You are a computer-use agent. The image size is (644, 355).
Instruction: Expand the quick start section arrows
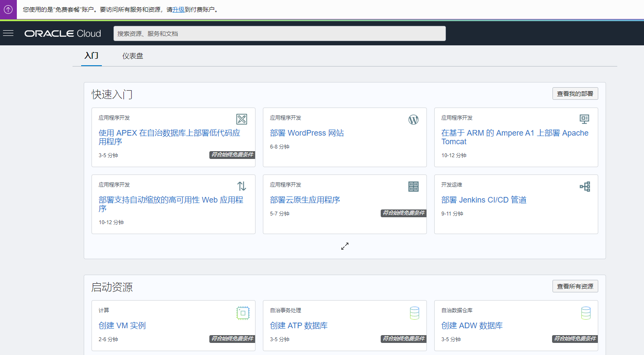345,246
